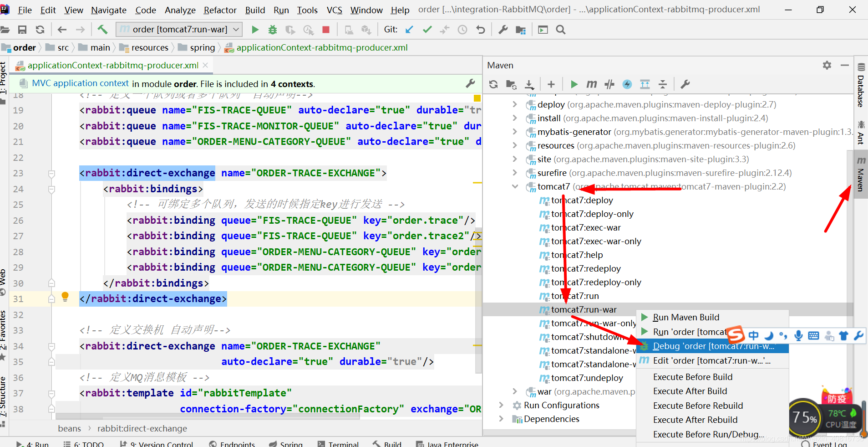Expand the mybatis-generator plugin node
Screen dimensions: 868x447
(x=515, y=132)
